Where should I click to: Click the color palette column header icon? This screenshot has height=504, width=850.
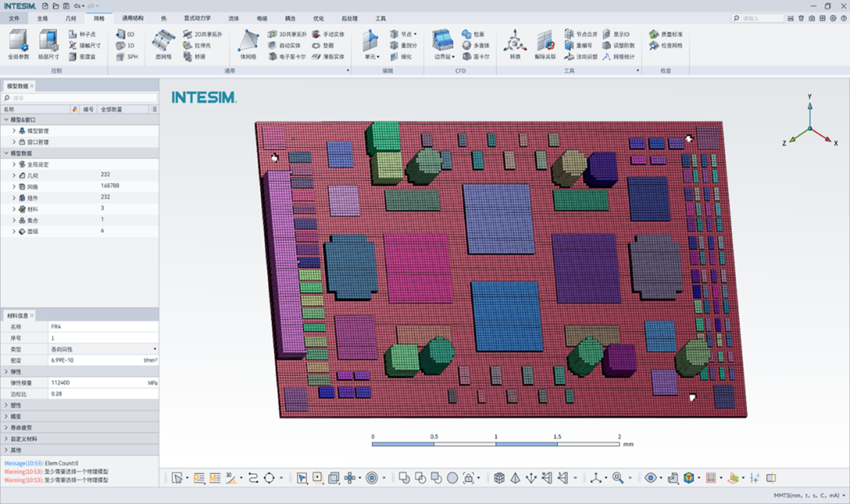[x=75, y=109]
